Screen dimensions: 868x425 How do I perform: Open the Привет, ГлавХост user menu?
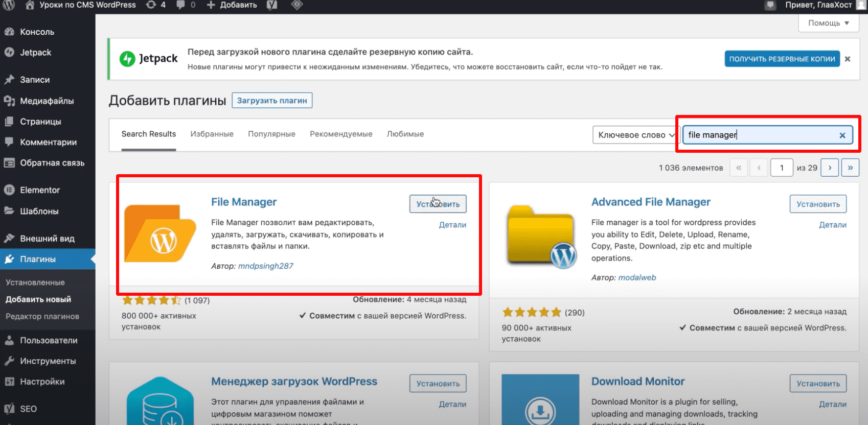(x=818, y=5)
